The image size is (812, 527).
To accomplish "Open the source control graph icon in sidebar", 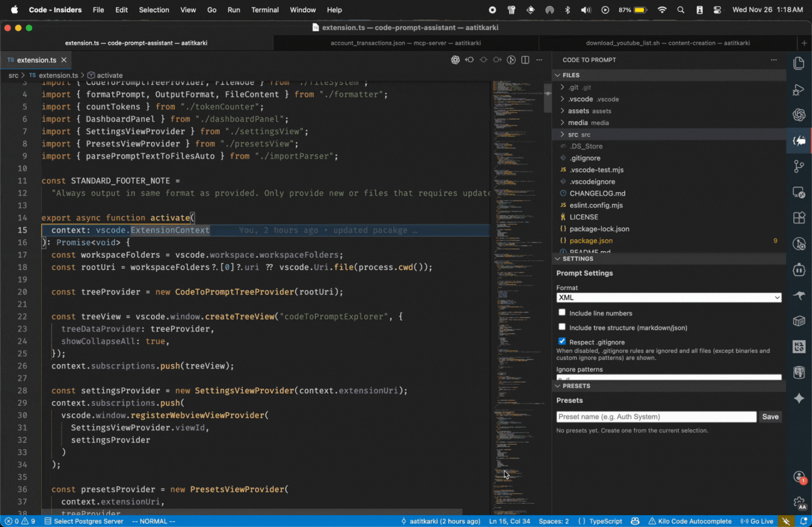I will point(799,166).
